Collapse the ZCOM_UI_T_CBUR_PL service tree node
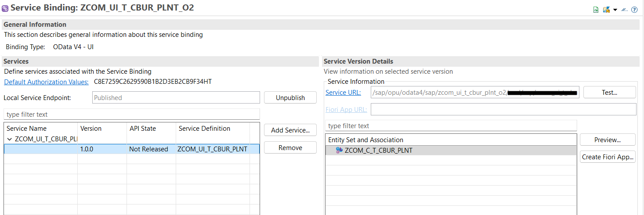The height and width of the screenshot is (215, 644). 10,139
